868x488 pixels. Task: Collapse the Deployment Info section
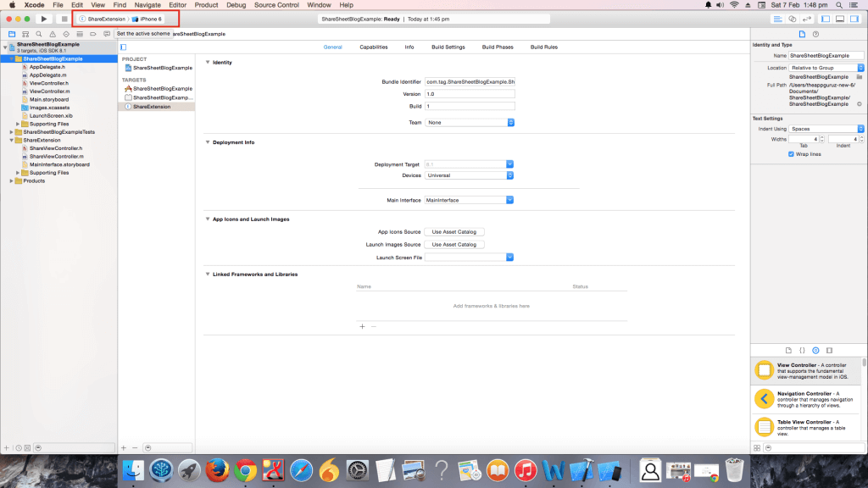[x=208, y=142]
